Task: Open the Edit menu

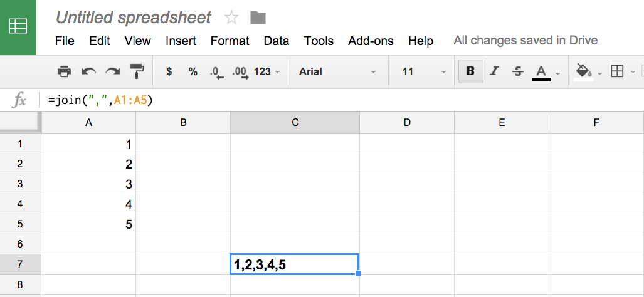Action: 100,41
